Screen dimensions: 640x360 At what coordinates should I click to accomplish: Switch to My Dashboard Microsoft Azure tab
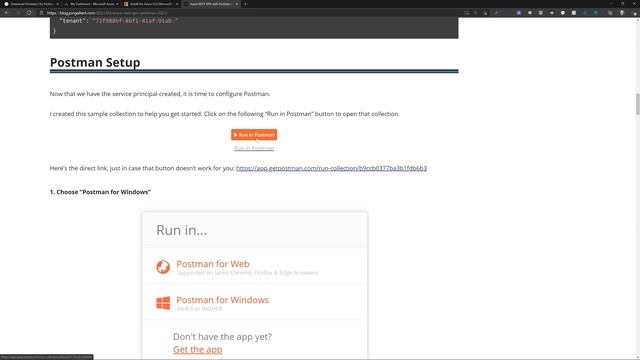click(x=91, y=4)
